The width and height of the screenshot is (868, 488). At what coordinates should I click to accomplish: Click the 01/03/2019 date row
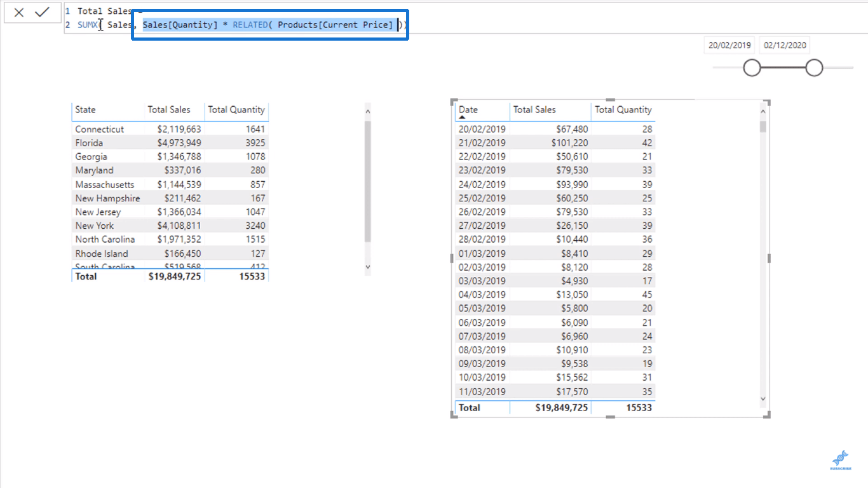pos(555,254)
